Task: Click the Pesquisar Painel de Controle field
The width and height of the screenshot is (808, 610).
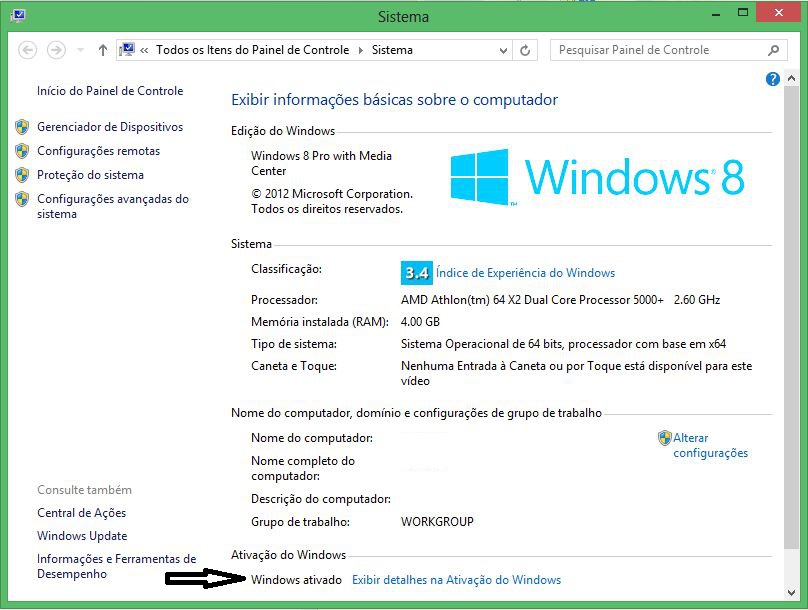Action: (655, 50)
